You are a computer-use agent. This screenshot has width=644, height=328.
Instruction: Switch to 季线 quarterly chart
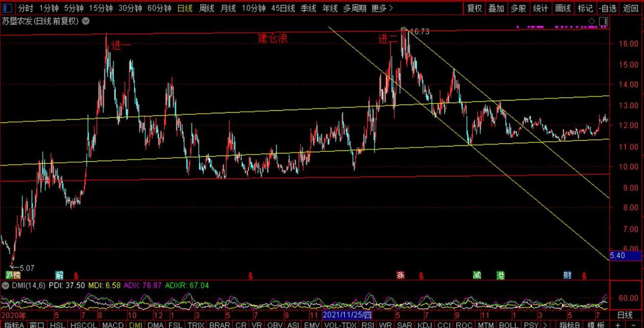click(308, 8)
